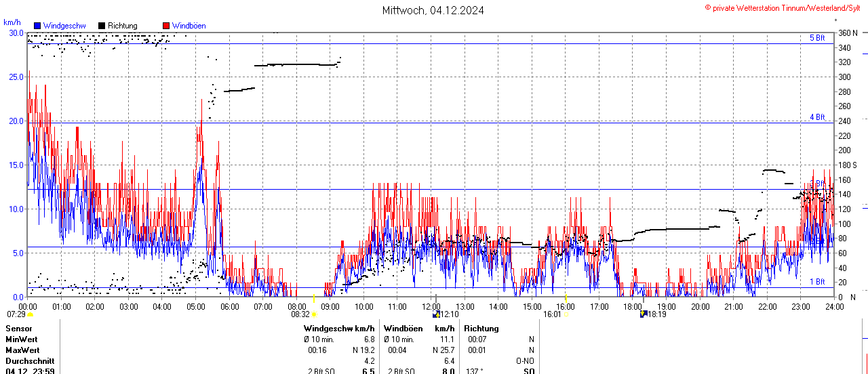Click the 4 Bft threshold label
868x374 pixels.
click(x=817, y=117)
